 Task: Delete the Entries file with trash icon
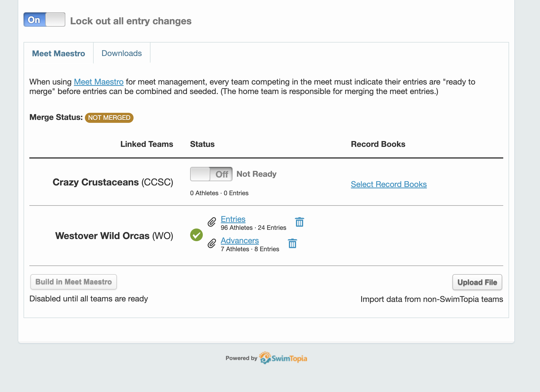(x=299, y=222)
